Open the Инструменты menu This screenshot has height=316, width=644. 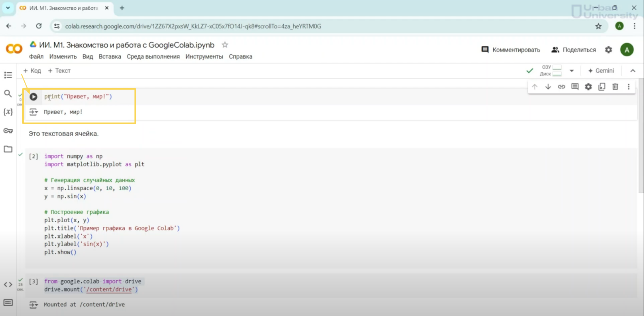[x=204, y=56]
